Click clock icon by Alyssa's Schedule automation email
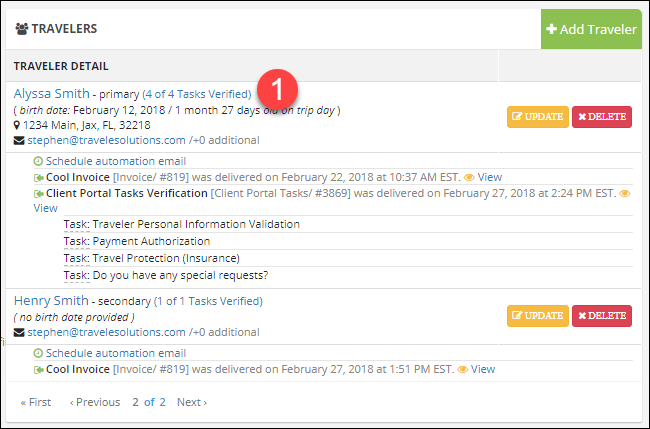Image resolution: width=650 pixels, height=429 pixels. (38, 161)
